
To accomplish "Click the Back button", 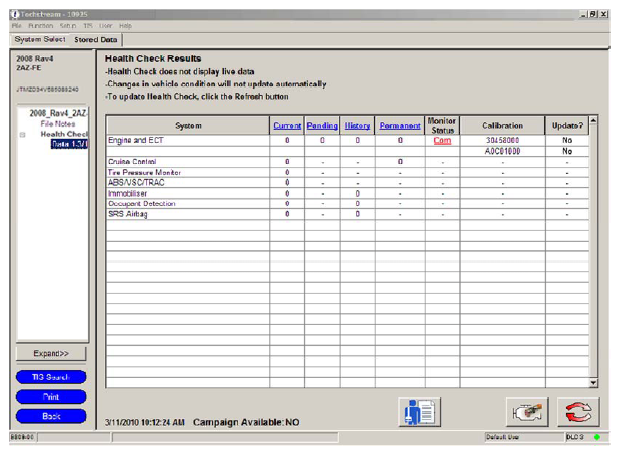I will coord(51,416).
